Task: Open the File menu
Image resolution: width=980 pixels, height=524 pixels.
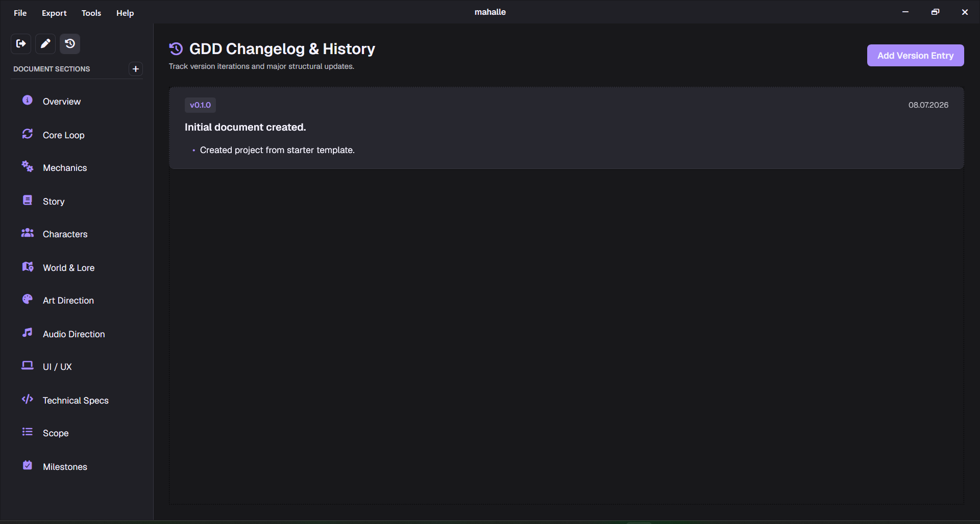Action: [x=20, y=13]
